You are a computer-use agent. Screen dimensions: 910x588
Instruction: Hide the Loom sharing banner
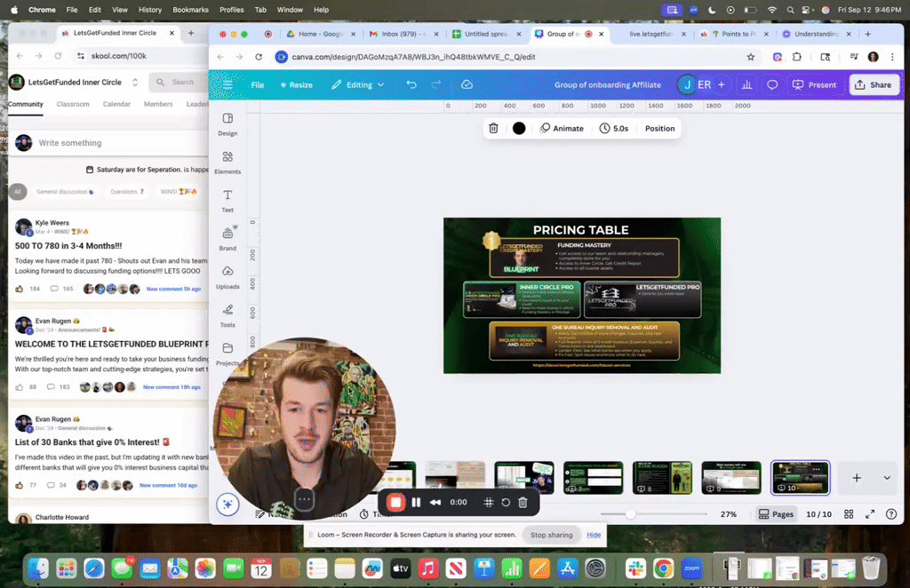(594, 535)
